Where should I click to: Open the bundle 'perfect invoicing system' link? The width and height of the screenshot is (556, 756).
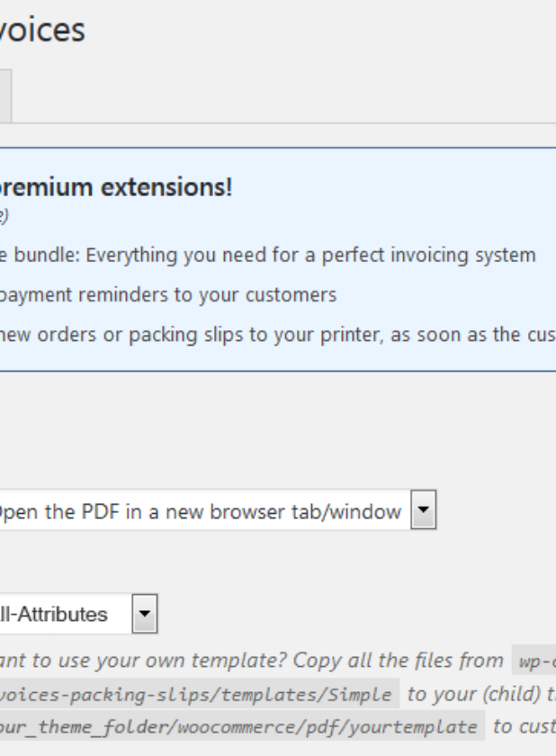pos(267,255)
